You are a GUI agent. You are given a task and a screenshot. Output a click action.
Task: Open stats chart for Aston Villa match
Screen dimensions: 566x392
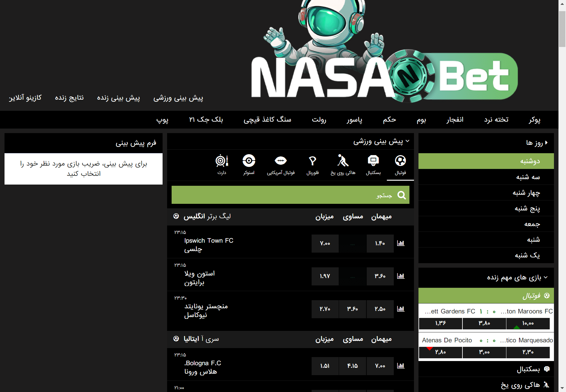click(x=401, y=276)
